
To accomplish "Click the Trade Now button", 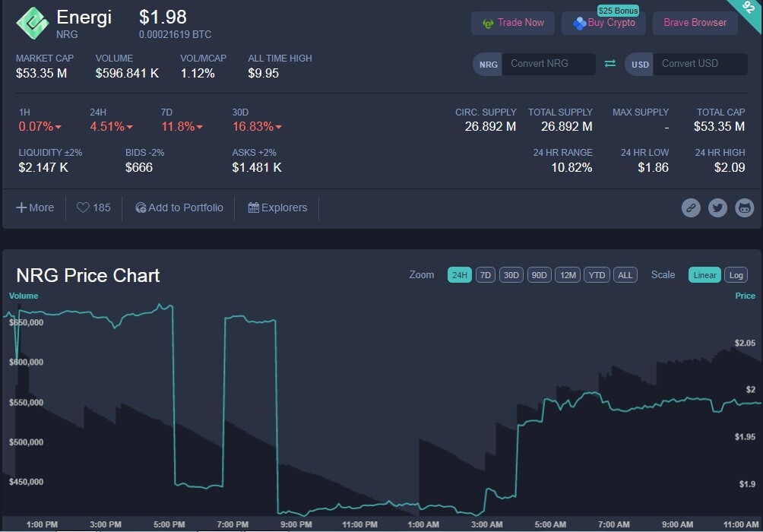I will 513,23.
